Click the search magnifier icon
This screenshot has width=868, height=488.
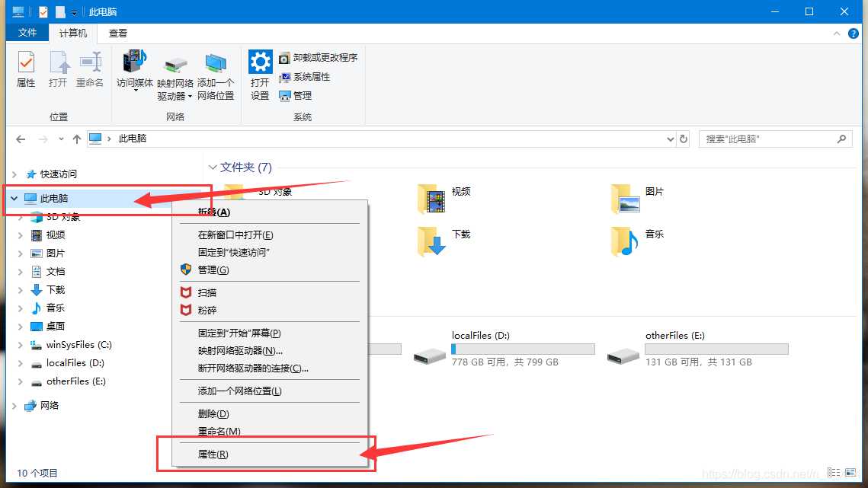click(841, 139)
